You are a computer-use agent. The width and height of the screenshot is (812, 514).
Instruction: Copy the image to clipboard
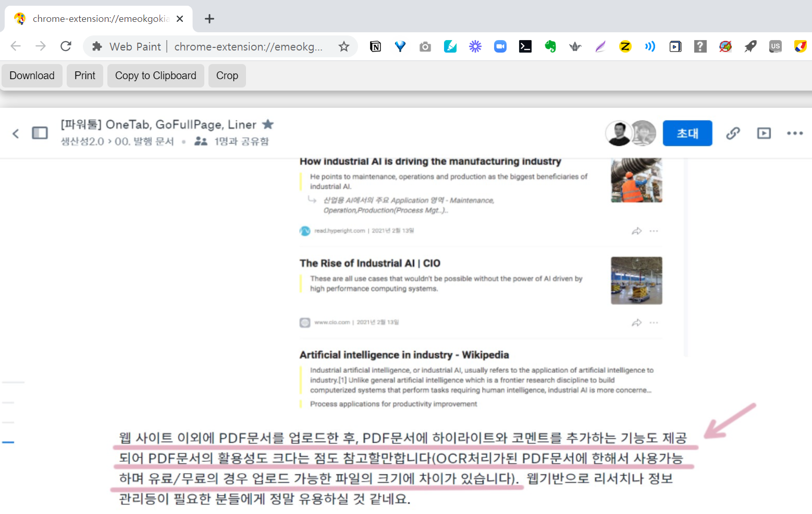coord(155,76)
